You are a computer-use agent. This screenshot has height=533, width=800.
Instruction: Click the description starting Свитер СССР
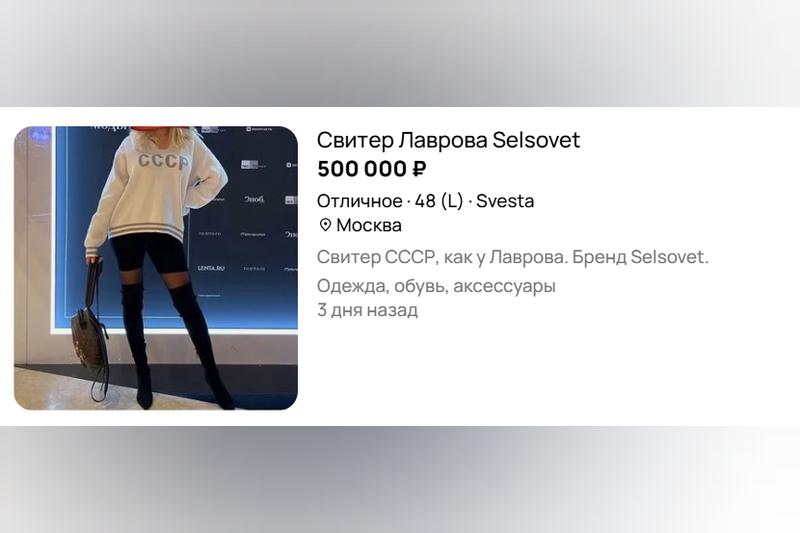(x=513, y=257)
